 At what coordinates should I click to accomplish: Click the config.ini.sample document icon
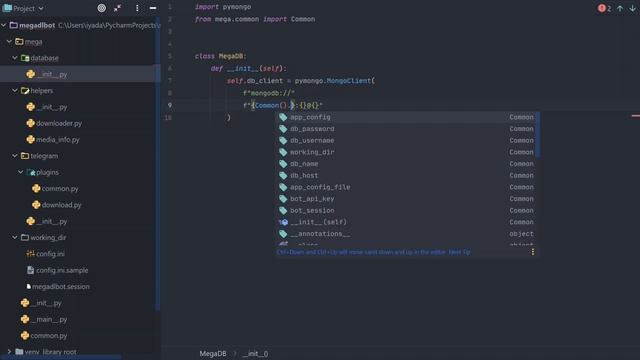[x=31, y=270]
